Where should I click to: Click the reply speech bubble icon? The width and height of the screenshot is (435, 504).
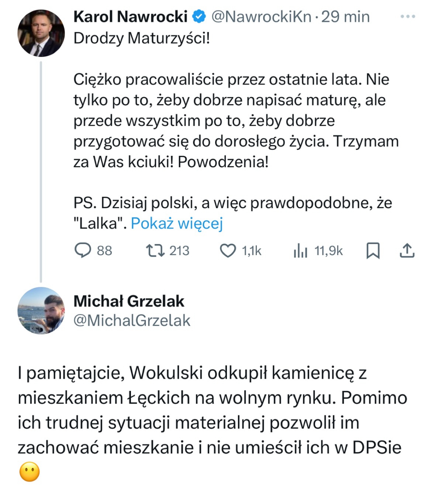83,251
